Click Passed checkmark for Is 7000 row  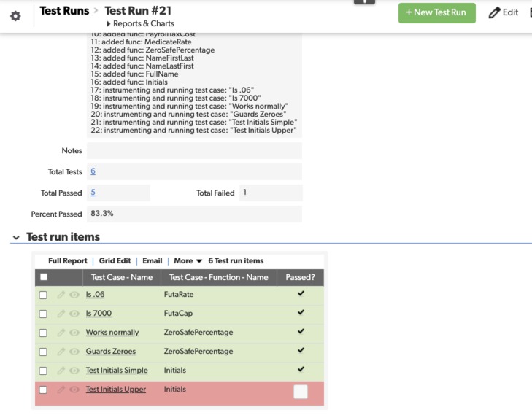tap(301, 312)
